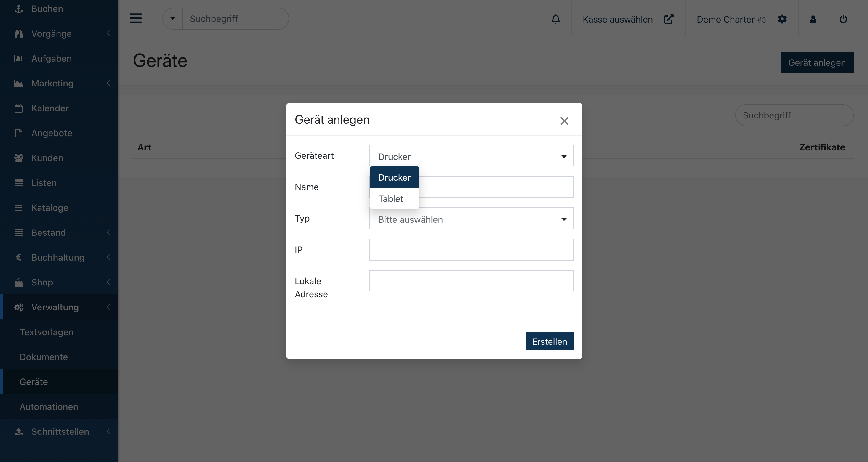Click the Geräte page heading

point(160,61)
